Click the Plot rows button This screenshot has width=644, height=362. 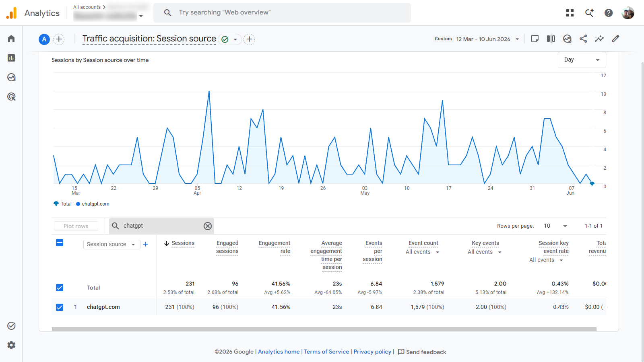[x=76, y=226]
